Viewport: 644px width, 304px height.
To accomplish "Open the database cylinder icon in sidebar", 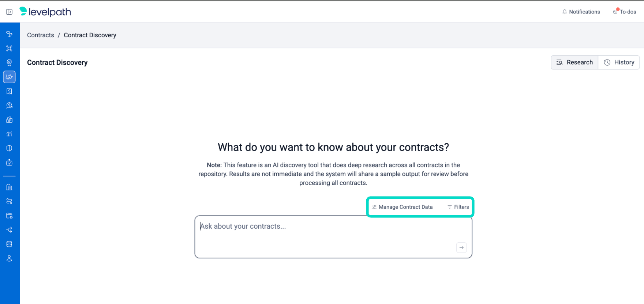I will [x=10, y=244].
